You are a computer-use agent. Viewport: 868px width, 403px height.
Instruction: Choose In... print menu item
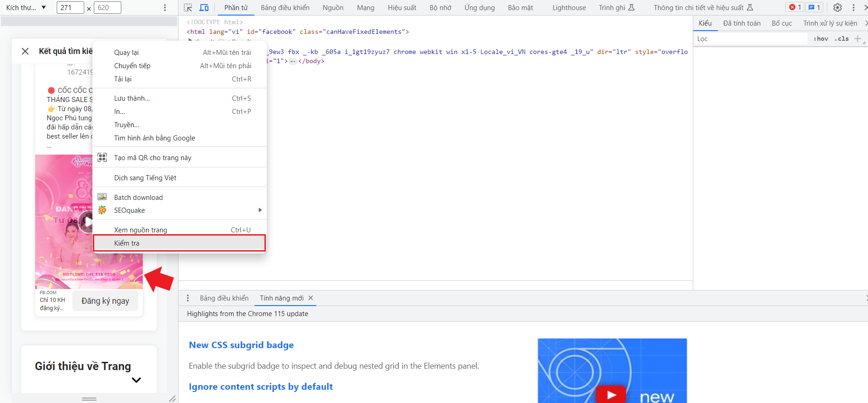(x=179, y=112)
